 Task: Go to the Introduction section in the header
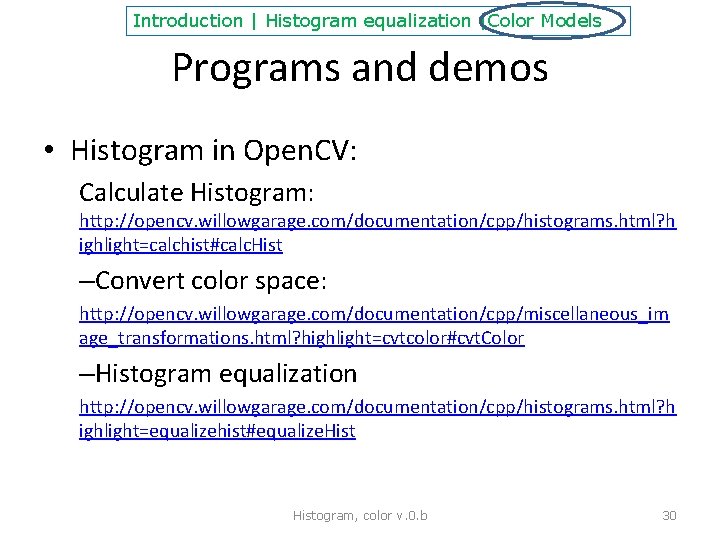click(x=187, y=21)
